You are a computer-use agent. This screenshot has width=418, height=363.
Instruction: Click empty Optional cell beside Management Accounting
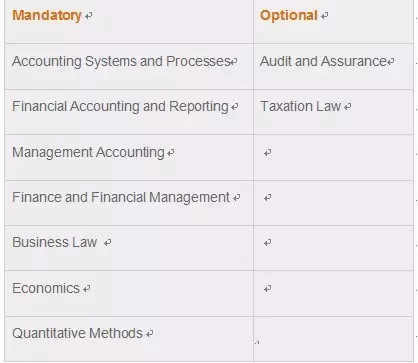tap(333, 158)
